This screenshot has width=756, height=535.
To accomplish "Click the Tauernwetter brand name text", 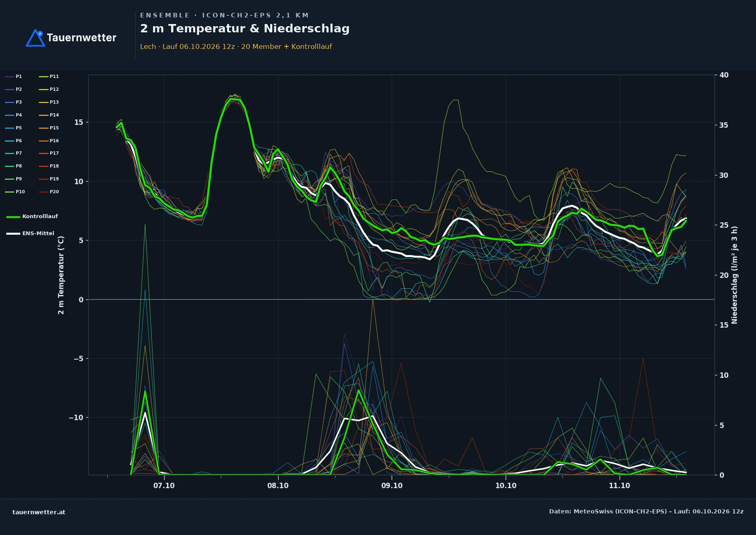I will pyautogui.click(x=81, y=38).
